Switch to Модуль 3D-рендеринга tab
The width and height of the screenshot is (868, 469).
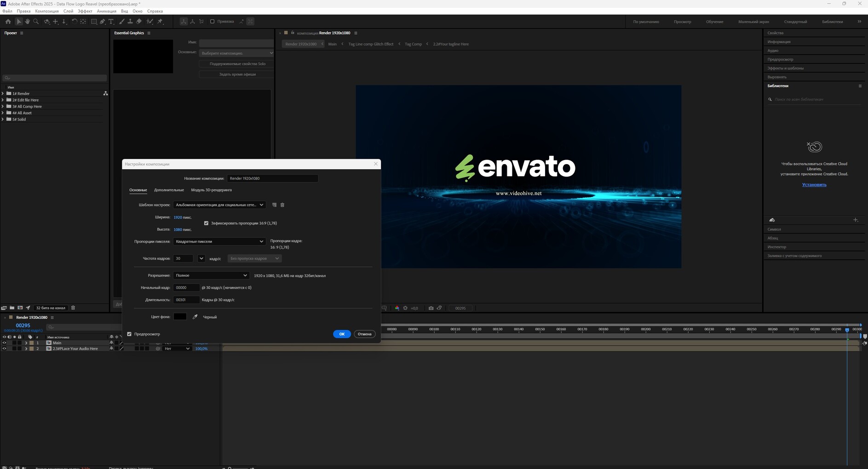pos(211,190)
